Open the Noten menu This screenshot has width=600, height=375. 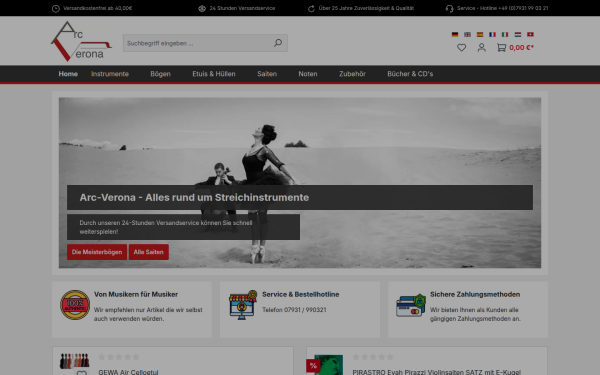pos(308,74)
